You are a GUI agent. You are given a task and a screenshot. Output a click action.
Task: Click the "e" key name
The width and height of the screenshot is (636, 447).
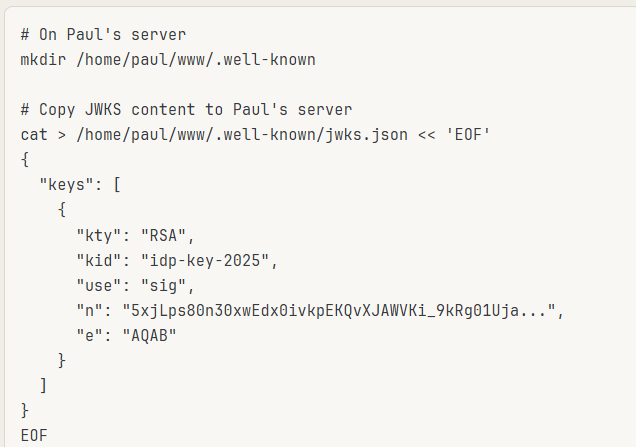[x=90, y=335]
